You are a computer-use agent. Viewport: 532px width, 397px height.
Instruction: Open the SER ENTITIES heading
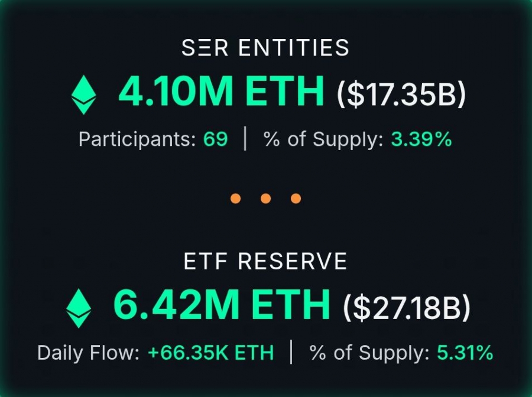point(265,48)
